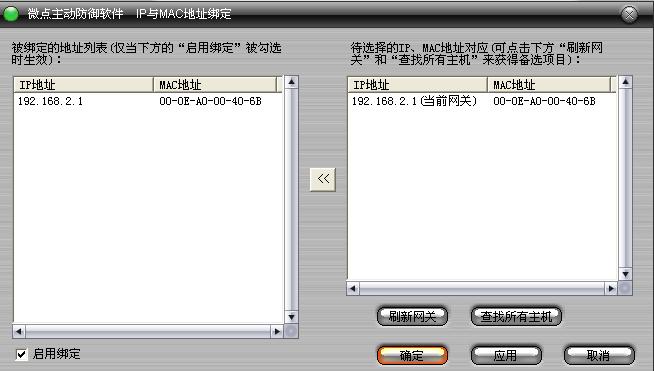Sort candidate list by MAC地址 column header
The height and width of the screenshot is (371, 654).
tap(549, 85)
